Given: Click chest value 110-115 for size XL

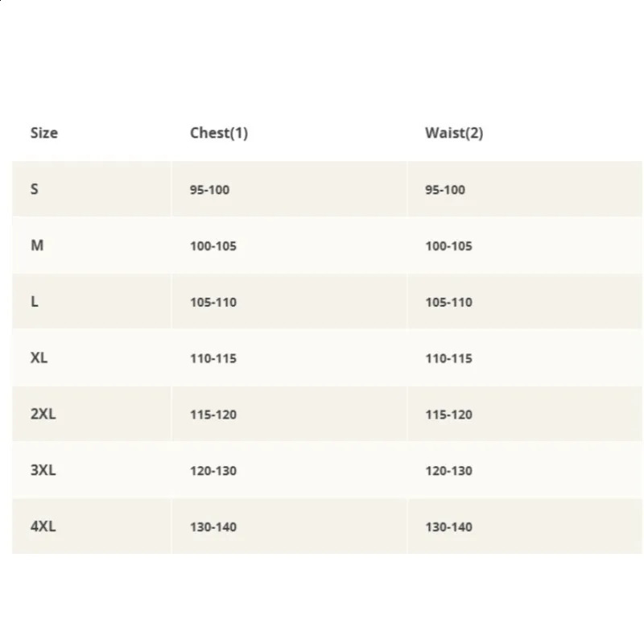Looking at the screenshot, I should [213, 359].
